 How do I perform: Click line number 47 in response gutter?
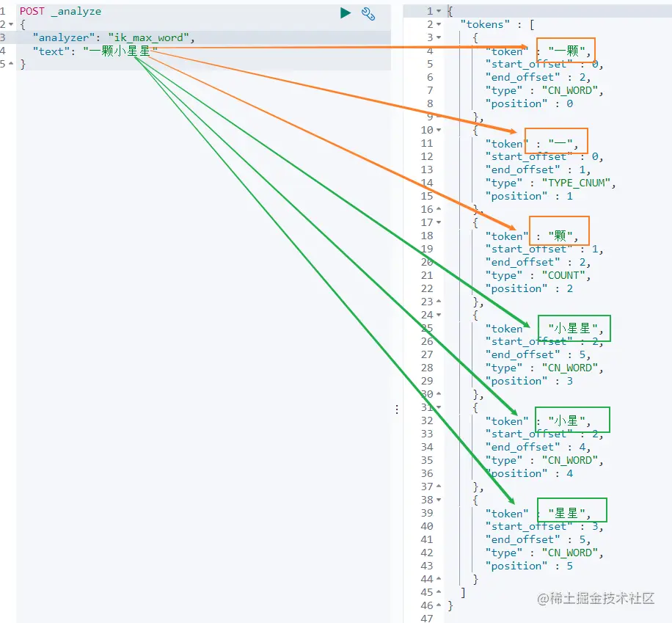coord(427,619)
